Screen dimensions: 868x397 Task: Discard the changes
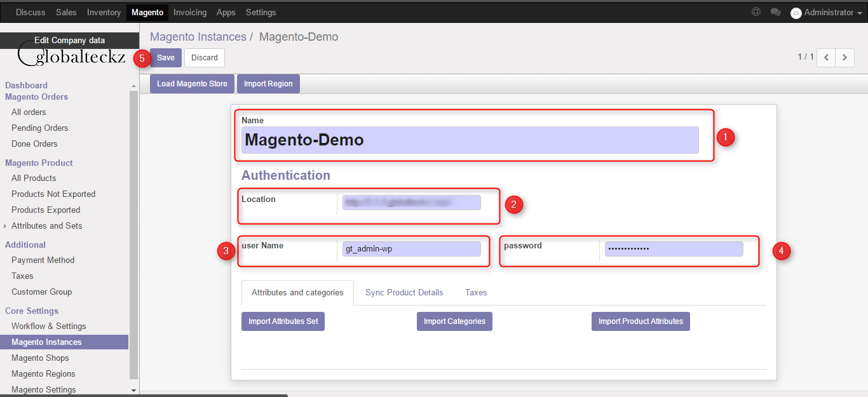205,58
